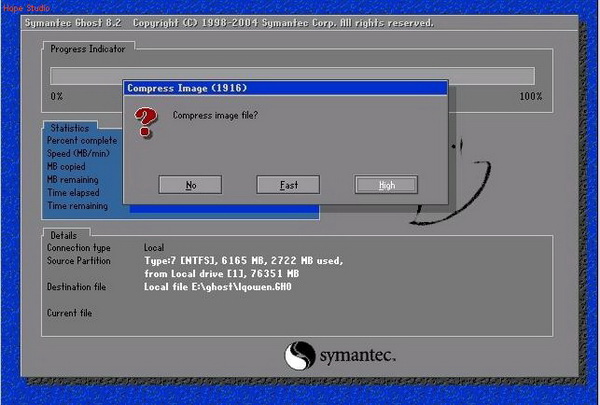600x405 pixels.
Task: Click the No button to skip compression
Action: 190,185
